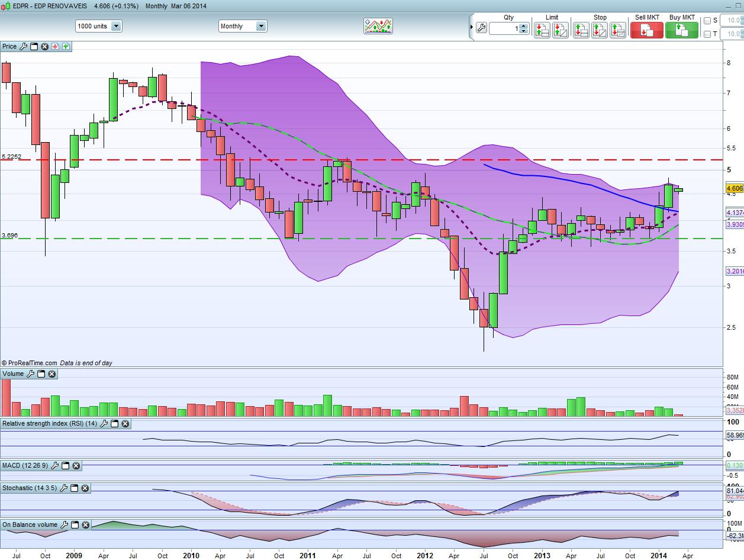Close the On Balance volume panel
Screen dimensions: 744x560
tap(85, 524)
